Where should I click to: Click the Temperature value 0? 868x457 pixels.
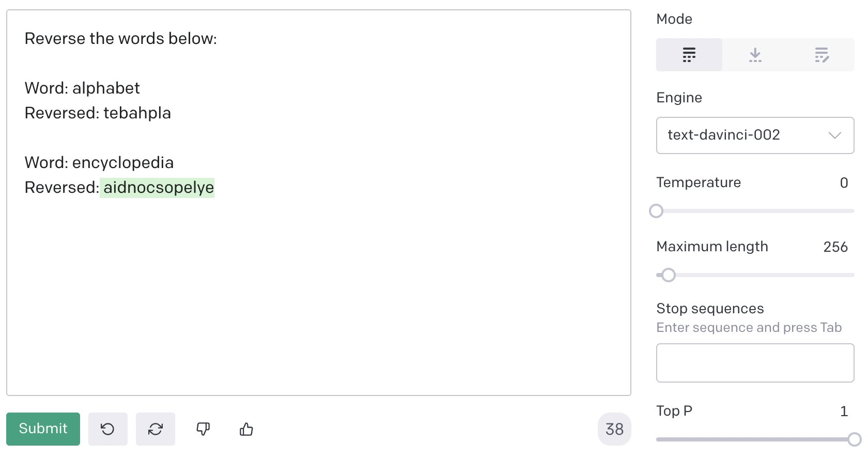[844, 183]
